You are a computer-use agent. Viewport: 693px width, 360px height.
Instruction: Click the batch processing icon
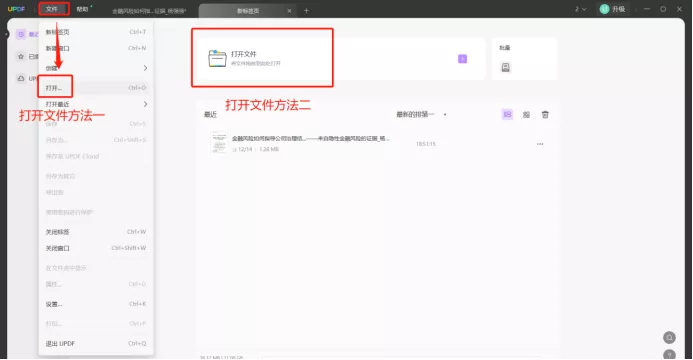point(506,67)
